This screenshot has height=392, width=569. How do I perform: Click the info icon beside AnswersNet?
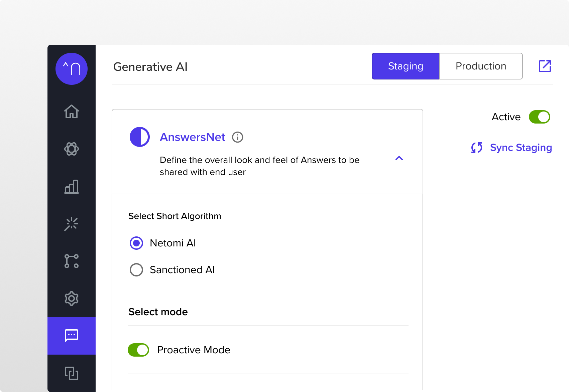[238, 137]
